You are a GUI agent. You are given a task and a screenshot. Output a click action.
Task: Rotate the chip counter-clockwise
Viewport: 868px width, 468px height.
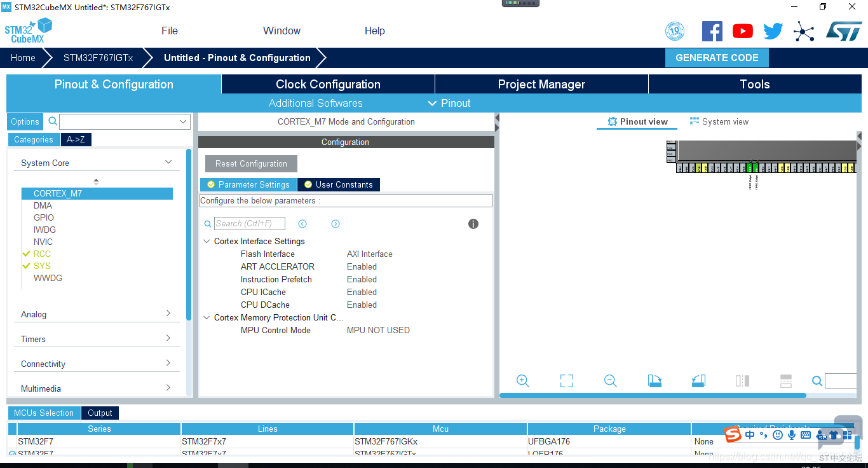point(698,381)
